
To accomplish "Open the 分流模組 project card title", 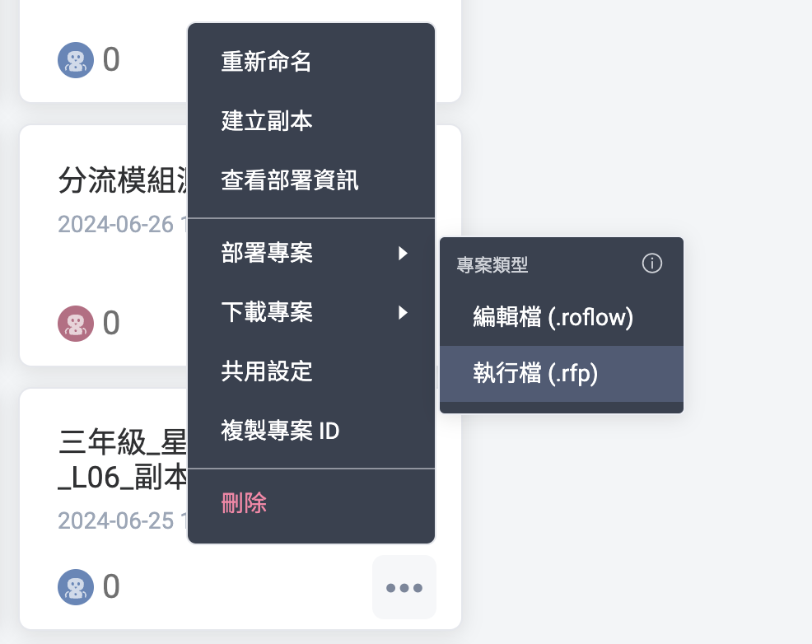I will (123, 180).
